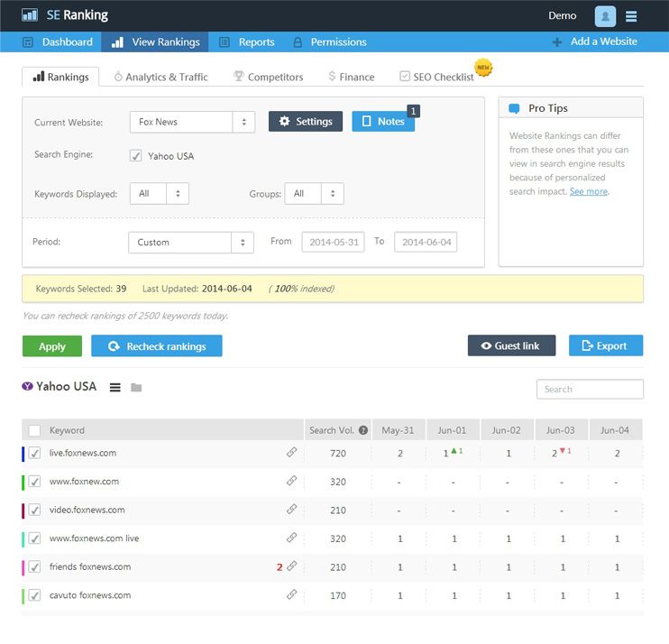Click the green color bar of www.foxnew.com

tap(23, 483)
